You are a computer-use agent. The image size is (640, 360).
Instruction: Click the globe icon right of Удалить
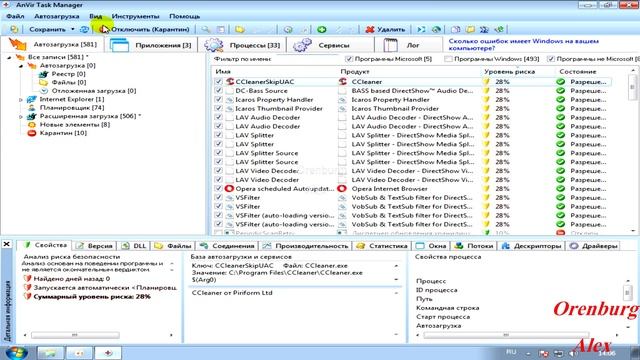(436, 29)
